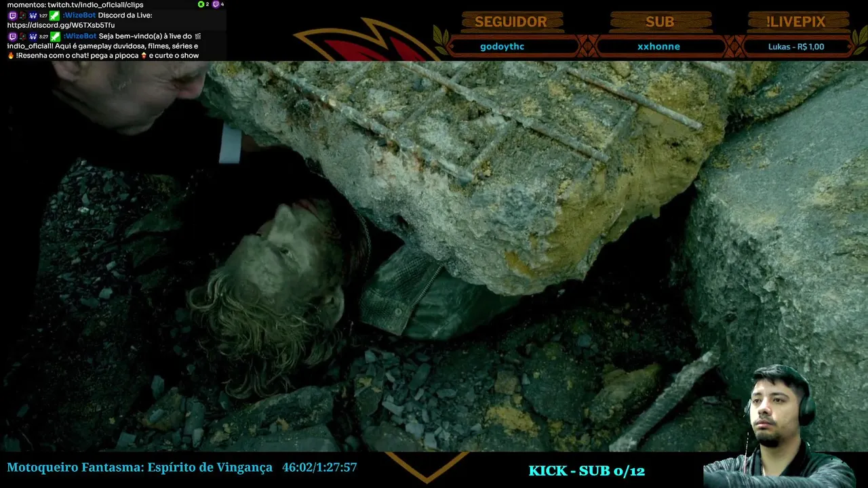Click Twitch badge on 'Seja bem-vindo' message
868x488 pixels.
click(12, 36)
